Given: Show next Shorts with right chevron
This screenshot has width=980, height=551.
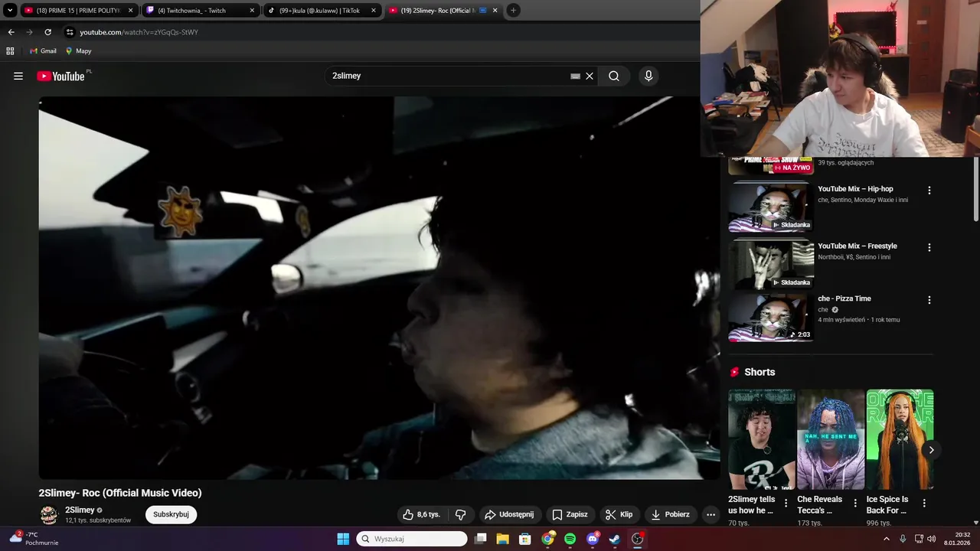Looking at the screenshot, I should tap(931, 450).
